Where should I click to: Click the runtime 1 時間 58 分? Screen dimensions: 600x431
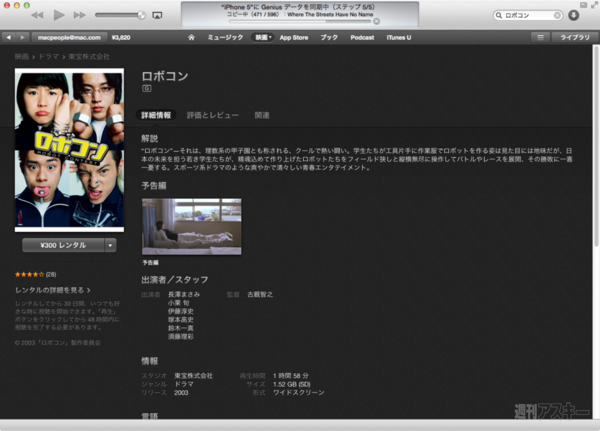[x=291, y=376]
